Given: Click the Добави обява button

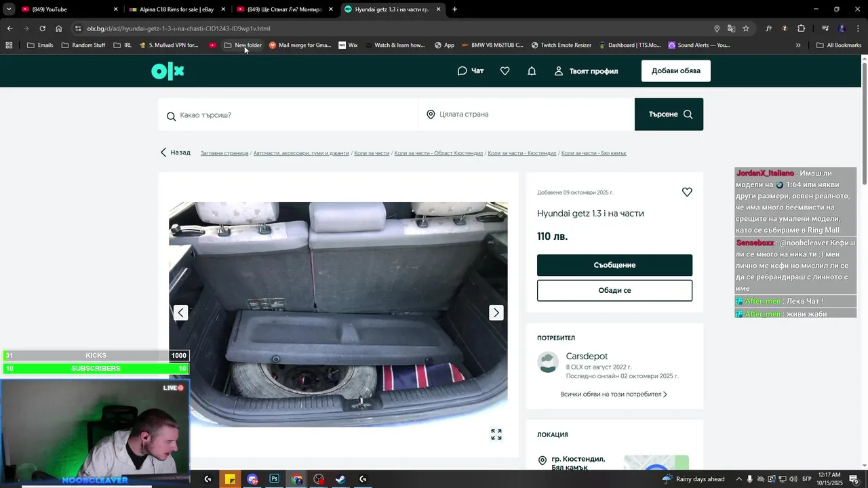Looking at the screenshot, I should click(676, 71).
